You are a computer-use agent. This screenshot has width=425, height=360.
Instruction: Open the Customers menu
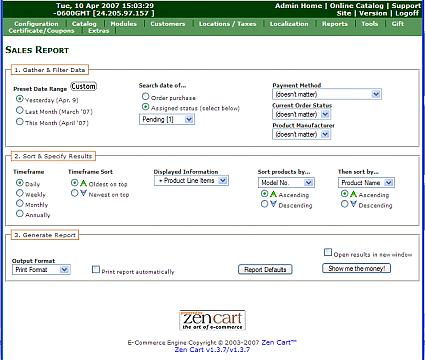point(168,24)
